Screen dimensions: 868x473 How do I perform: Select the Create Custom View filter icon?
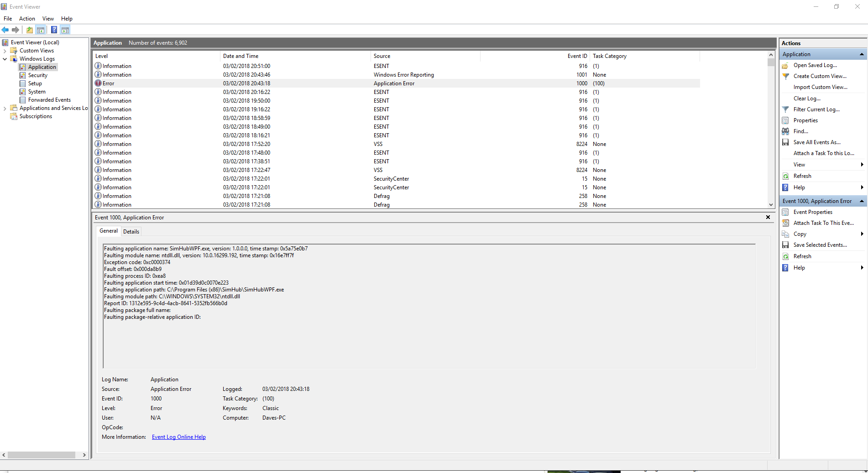[785, 76]
